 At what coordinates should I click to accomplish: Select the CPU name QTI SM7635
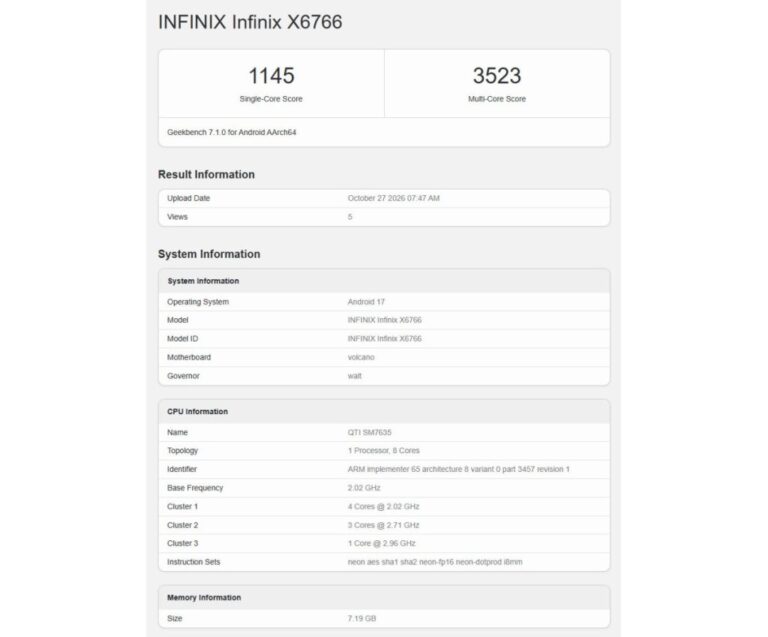370,433
